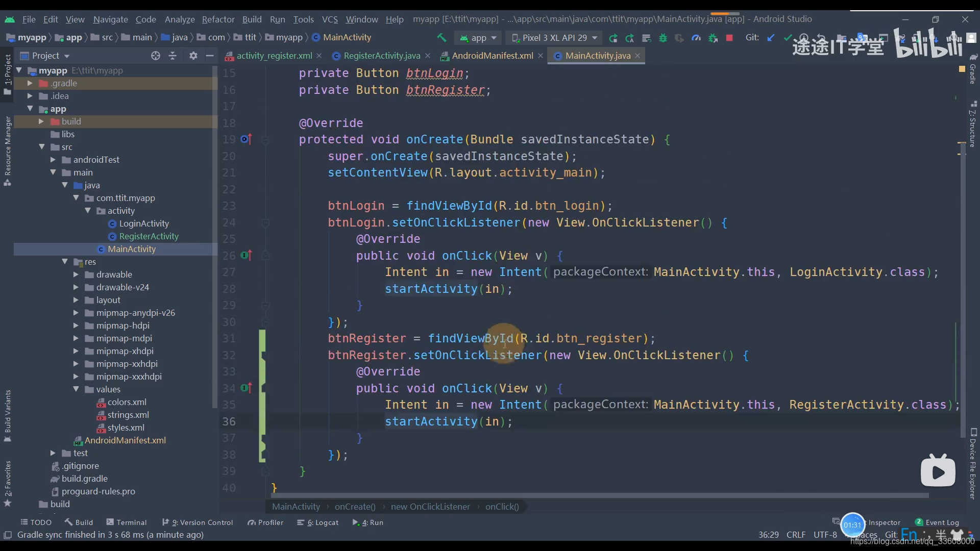Switch to AndroidManifest.xml tab

pyautogui.click(x=492, y=56)
